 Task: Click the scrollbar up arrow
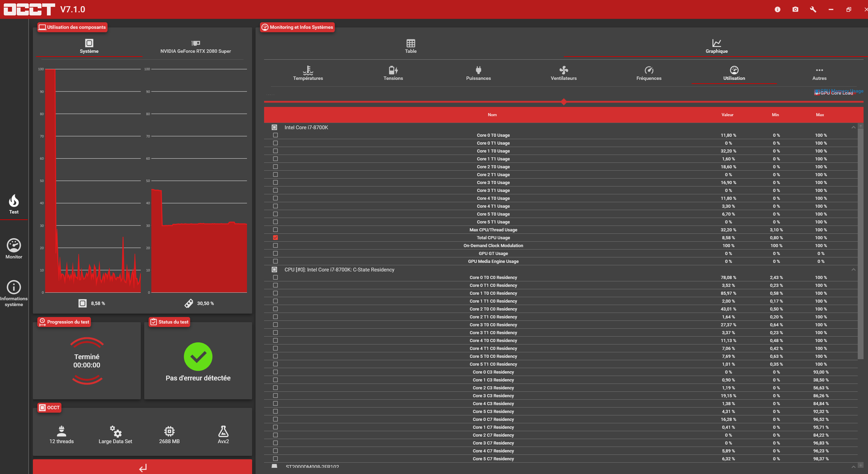click(x=860, y=126)
